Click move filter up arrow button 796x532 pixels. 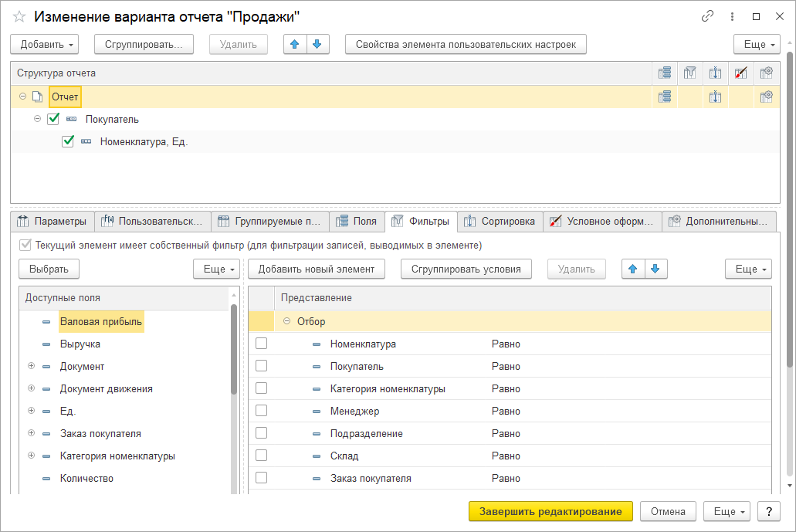coord(633,269)
